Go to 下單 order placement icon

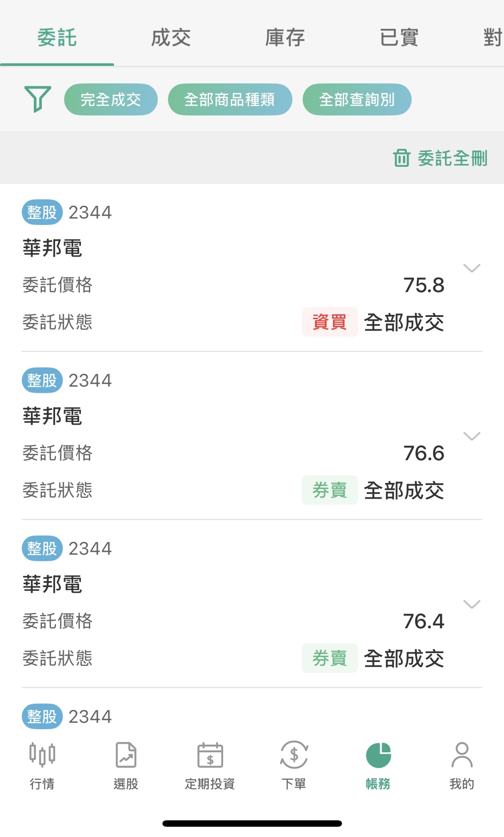coord(294,755)
